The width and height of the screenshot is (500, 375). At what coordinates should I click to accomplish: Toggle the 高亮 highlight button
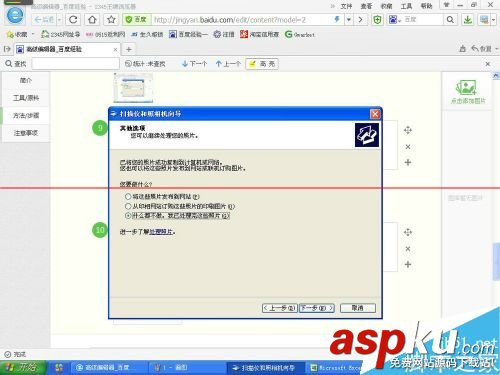(262, 64)
